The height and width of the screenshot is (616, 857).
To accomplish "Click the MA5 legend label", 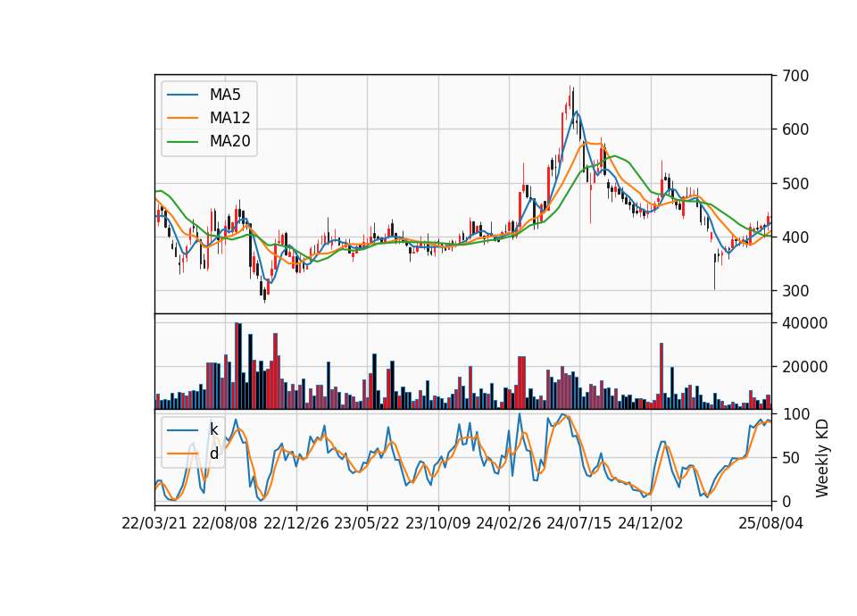I will point(225,95).
